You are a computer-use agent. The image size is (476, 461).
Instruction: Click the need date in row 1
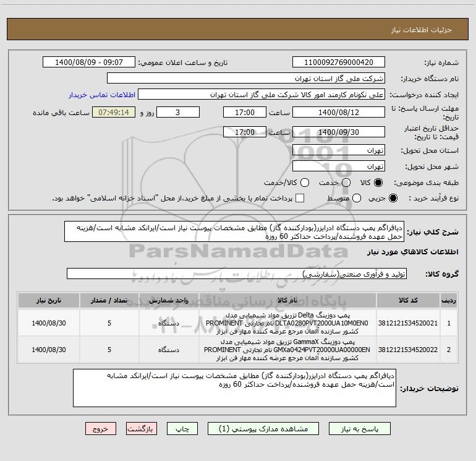pyautogui.click(x=49, y=323)
